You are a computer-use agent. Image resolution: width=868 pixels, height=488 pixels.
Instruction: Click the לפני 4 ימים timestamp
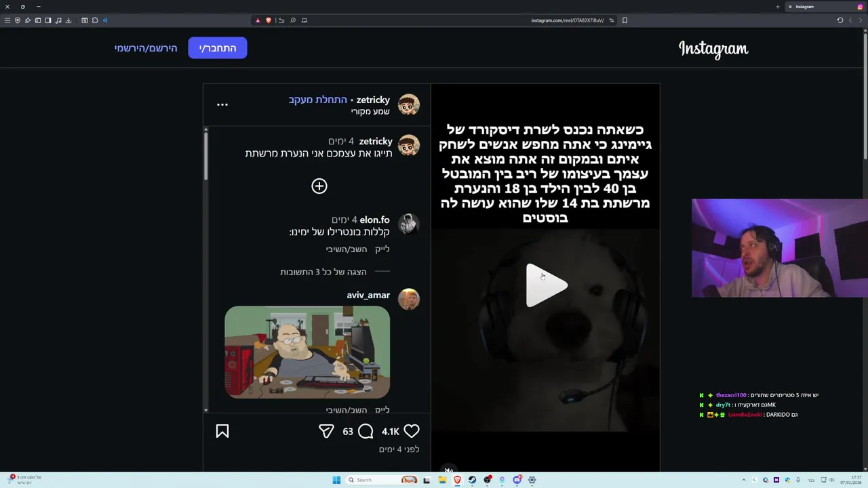tap(399, 449)
